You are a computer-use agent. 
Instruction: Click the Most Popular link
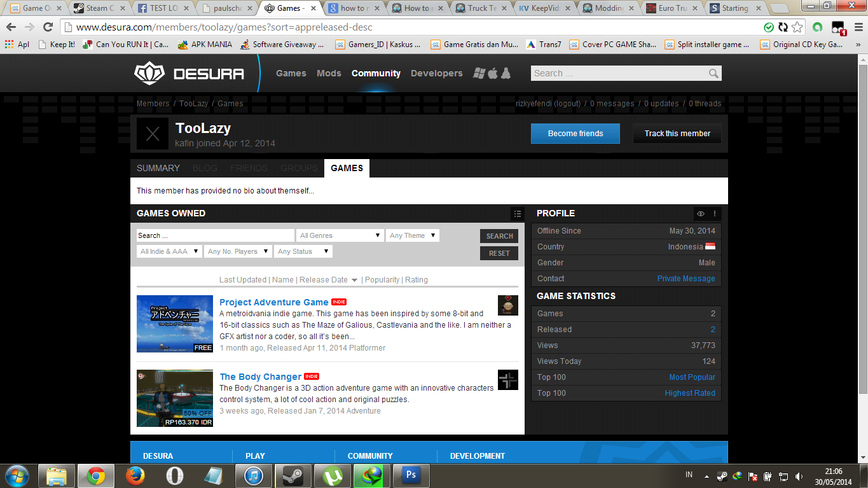coord(692,377)
